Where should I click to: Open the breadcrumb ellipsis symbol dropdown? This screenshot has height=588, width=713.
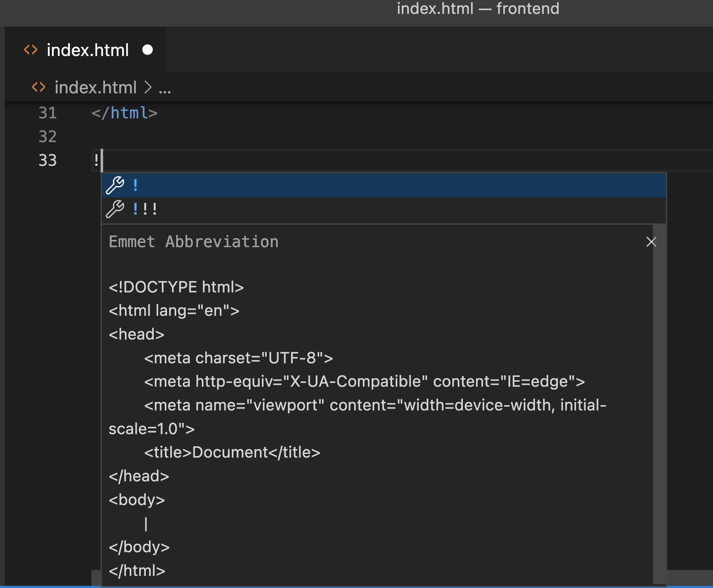tap(165, 90)
